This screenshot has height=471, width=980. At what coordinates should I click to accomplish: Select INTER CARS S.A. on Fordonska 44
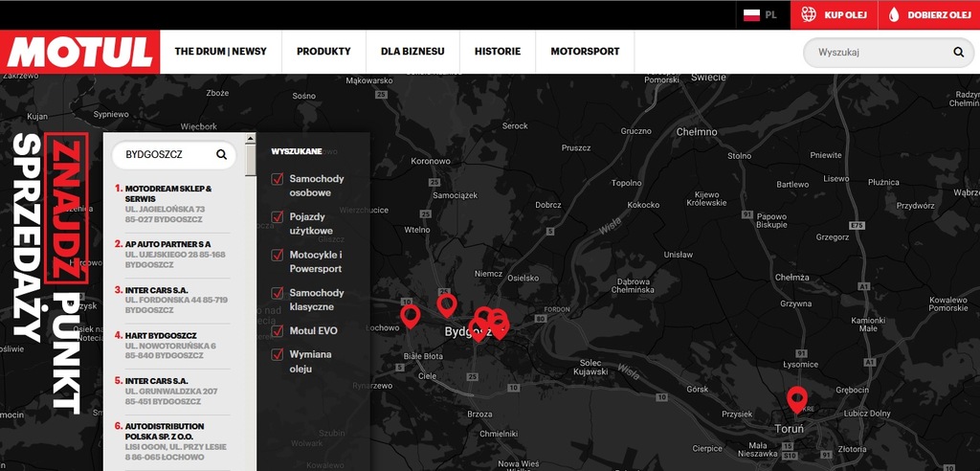pyautogui.click(x=171, y=301)
